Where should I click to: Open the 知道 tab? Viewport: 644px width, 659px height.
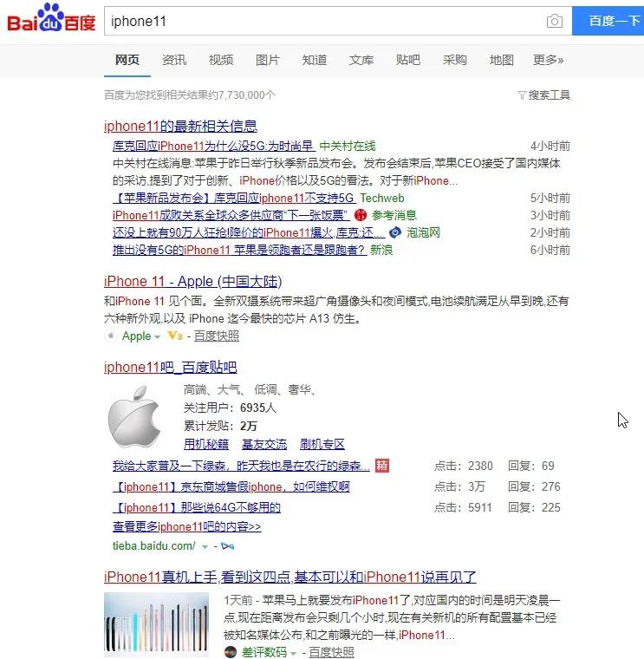click(x=315, y=60)
